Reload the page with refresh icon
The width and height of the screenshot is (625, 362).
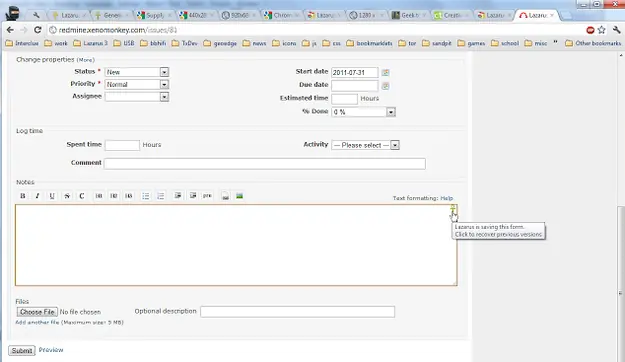point(37,30)
